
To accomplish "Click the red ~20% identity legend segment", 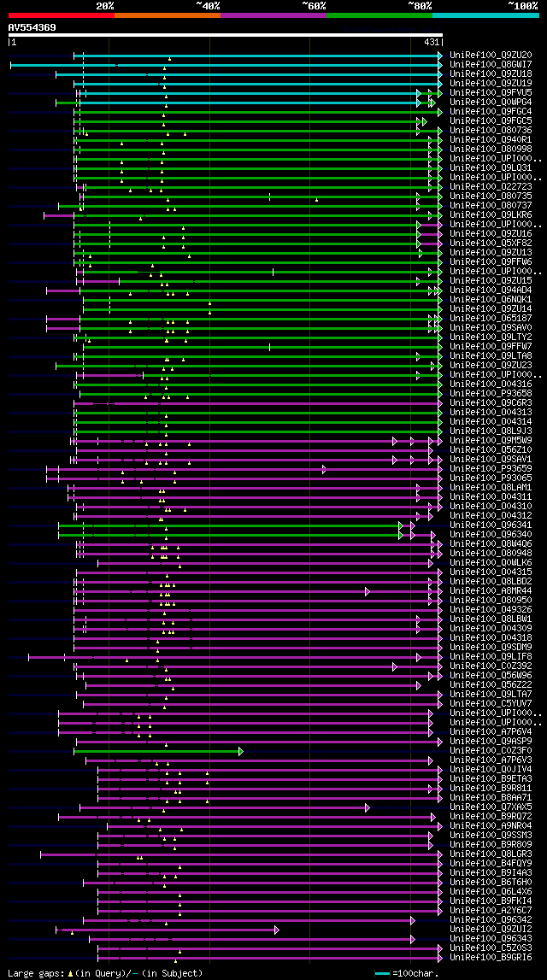I will [x=62, y=15].
